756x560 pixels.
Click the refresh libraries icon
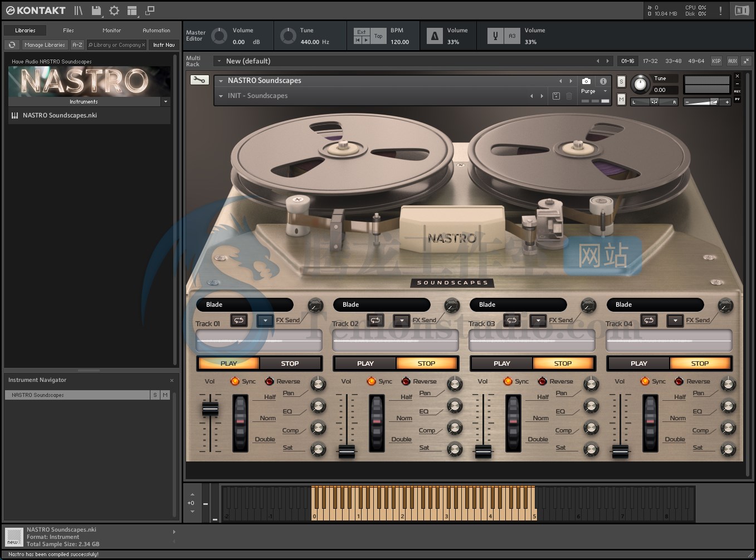tap(12, 45)
